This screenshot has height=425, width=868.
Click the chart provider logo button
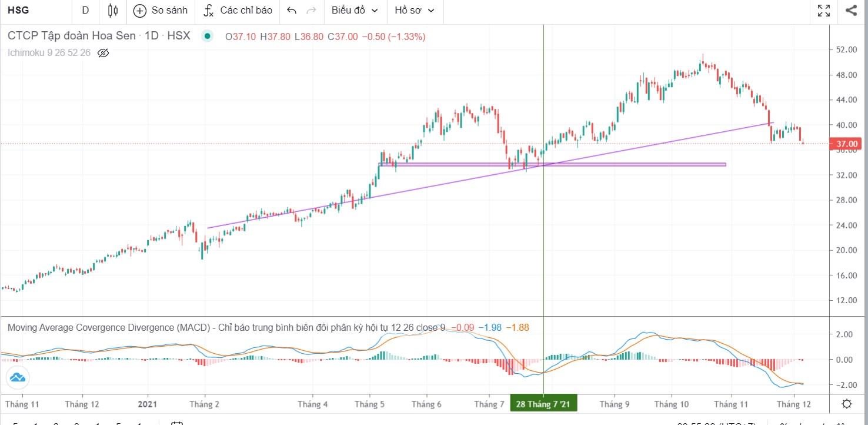click(x=17, y=377)
